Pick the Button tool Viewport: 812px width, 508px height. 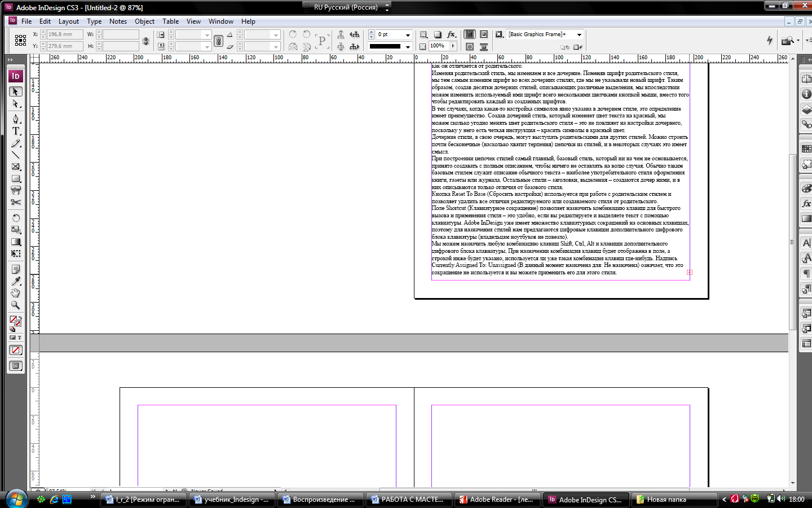[16, 190]
